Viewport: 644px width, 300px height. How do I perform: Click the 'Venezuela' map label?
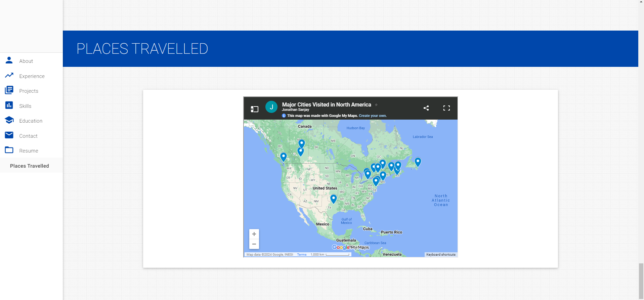pos(392,254)
